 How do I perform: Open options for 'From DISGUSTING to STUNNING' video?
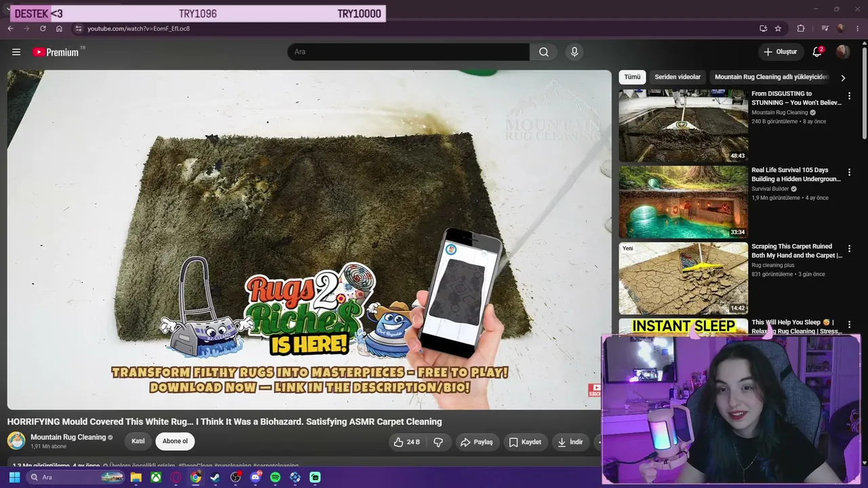(849, 96)
